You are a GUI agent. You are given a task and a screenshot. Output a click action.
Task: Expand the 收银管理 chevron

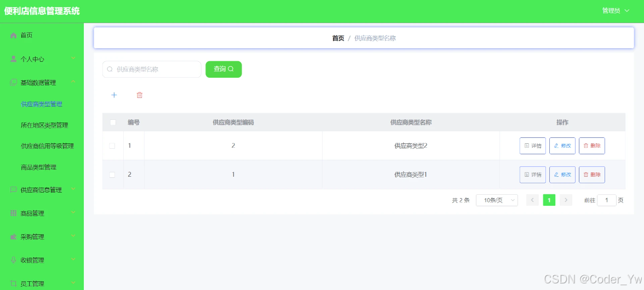coord(73,259)
